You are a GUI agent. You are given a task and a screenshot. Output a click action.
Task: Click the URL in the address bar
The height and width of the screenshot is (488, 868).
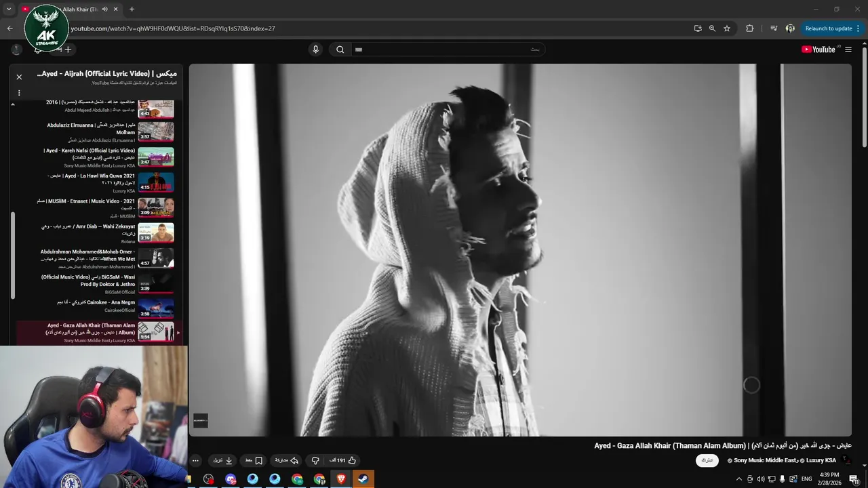[x=173, y=28]
